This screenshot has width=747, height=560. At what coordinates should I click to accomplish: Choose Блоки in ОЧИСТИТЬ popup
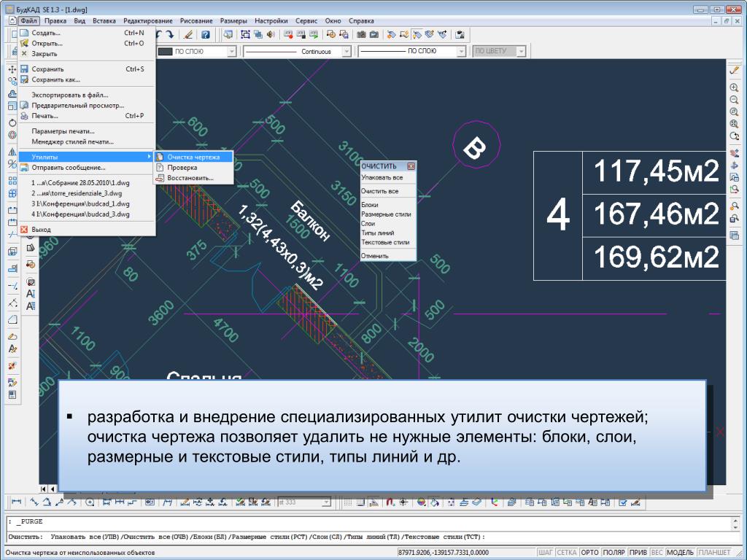click(x=388, y=205)
